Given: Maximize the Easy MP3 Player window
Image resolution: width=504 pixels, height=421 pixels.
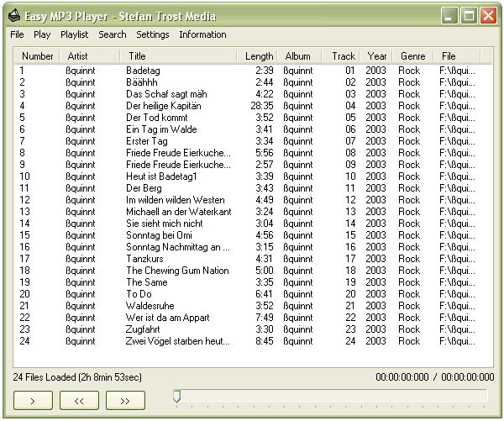Looking at the screenshot, I should click(469, 15).
